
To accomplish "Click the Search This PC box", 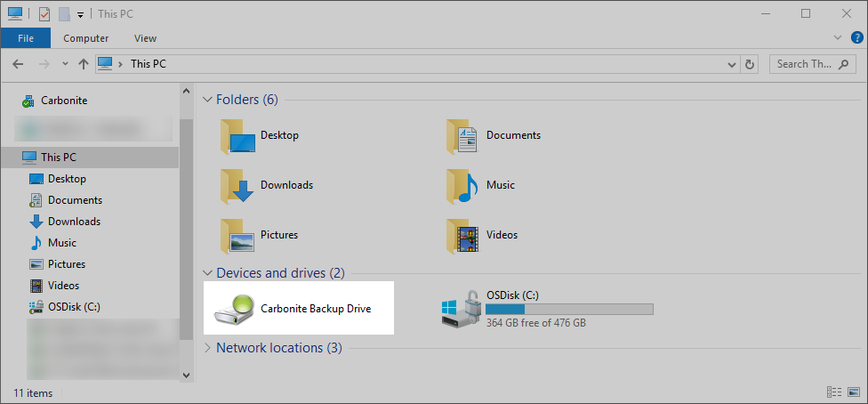I will pyautogui.click(x=812, y=64).
